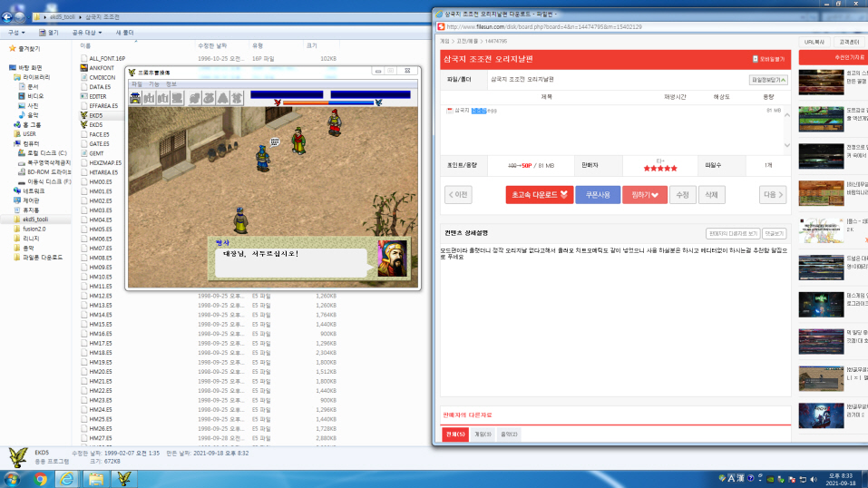Sort by 크기 column header
Screen dimensions: 868x488
click(312, 46)
